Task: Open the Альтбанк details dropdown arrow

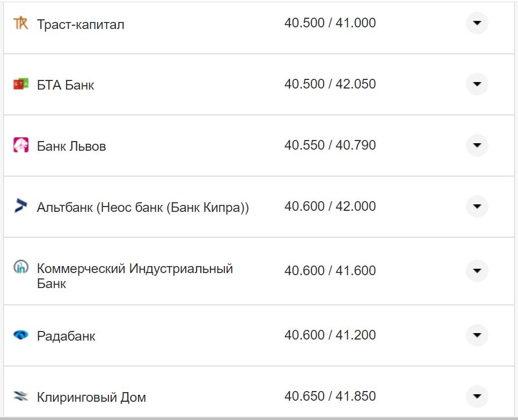Action: point(477,206)
